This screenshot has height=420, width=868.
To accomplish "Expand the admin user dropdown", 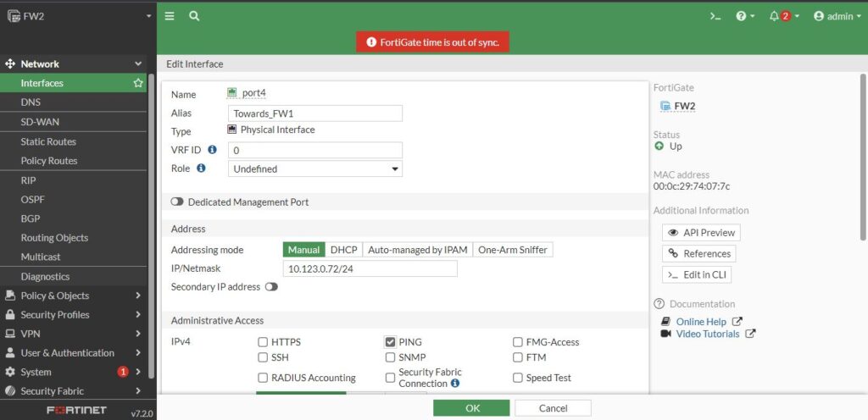I will pos(837,16).
